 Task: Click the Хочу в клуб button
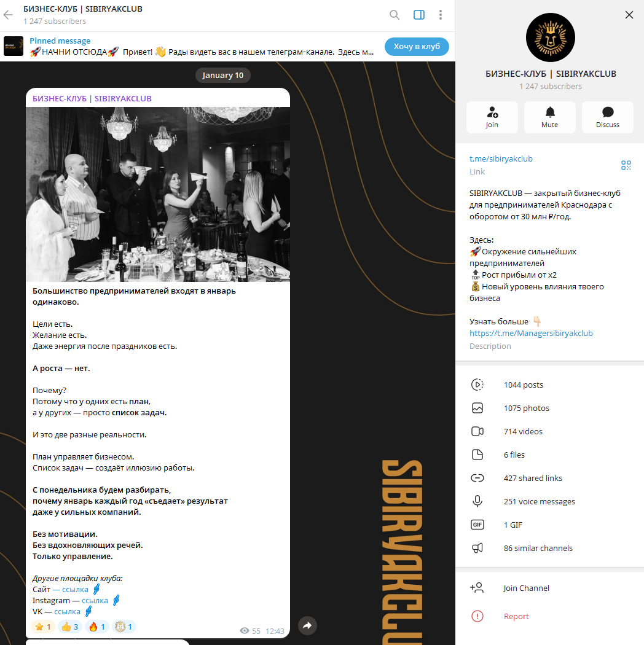click(417, 47)
